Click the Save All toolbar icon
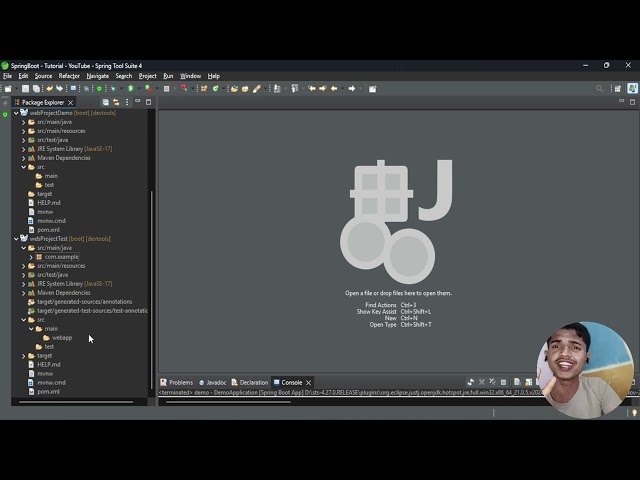The height and width of the screenshot is (480, 640). pos(36,89)
